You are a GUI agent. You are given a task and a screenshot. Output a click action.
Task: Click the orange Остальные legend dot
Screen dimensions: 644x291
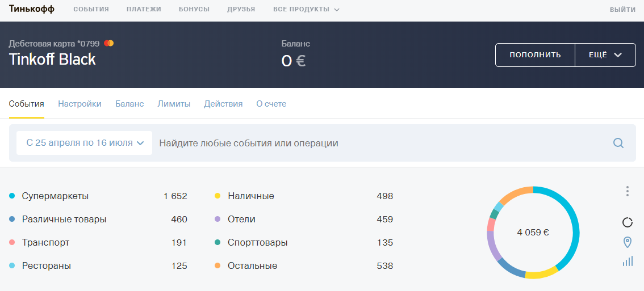click(218, 266)
